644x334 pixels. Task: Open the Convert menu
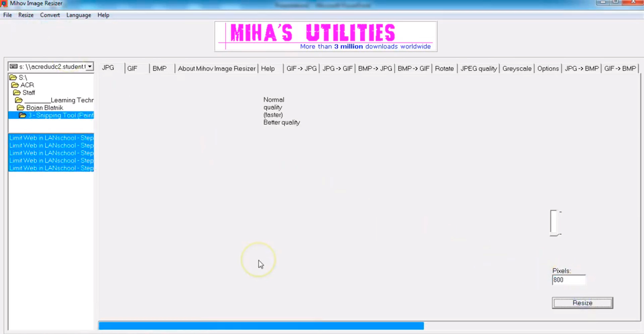coord(50,15)
